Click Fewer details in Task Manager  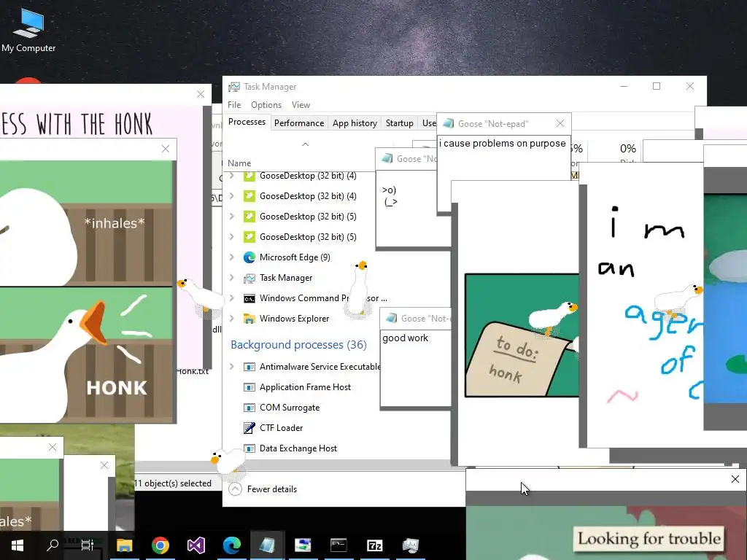pyautogui.click(x=263, y=489)
